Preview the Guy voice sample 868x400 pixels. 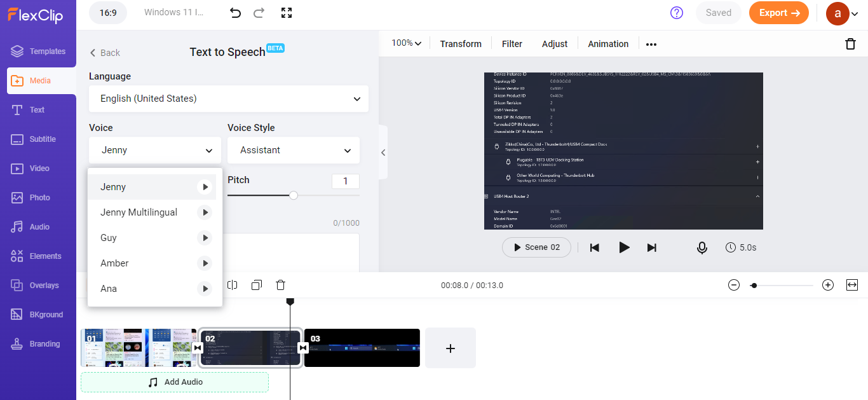point(204,238)
